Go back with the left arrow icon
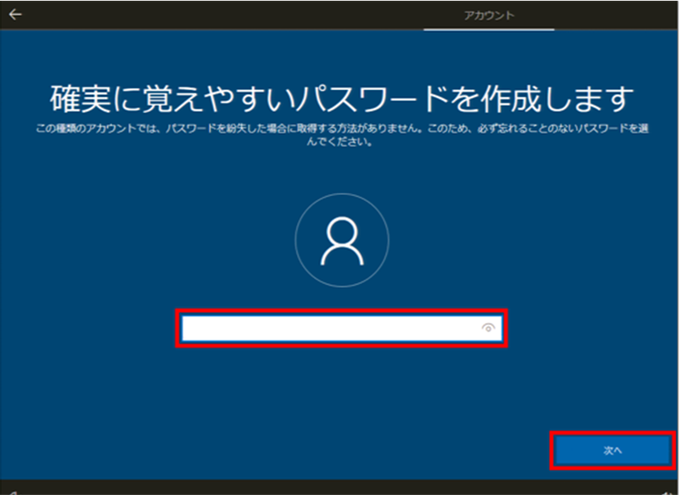The height and width of the screenshot is (495, 680). [x=15, y=15]
